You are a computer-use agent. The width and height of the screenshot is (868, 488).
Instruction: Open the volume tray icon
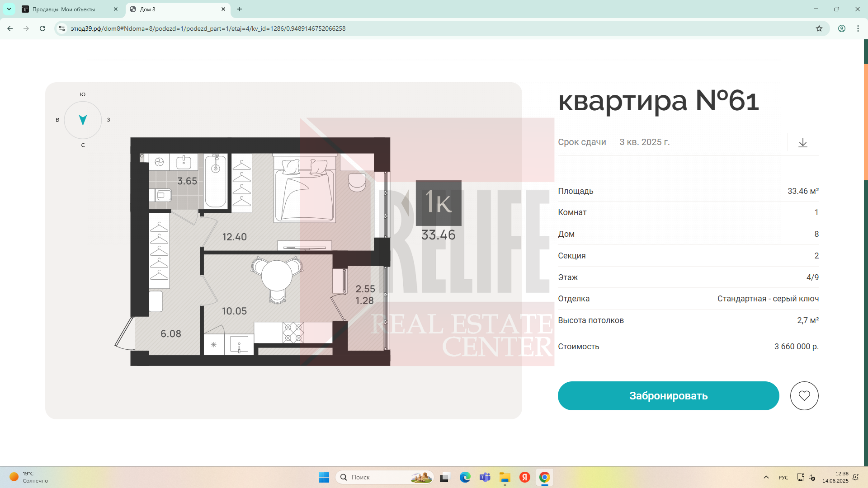click(812, 478)
